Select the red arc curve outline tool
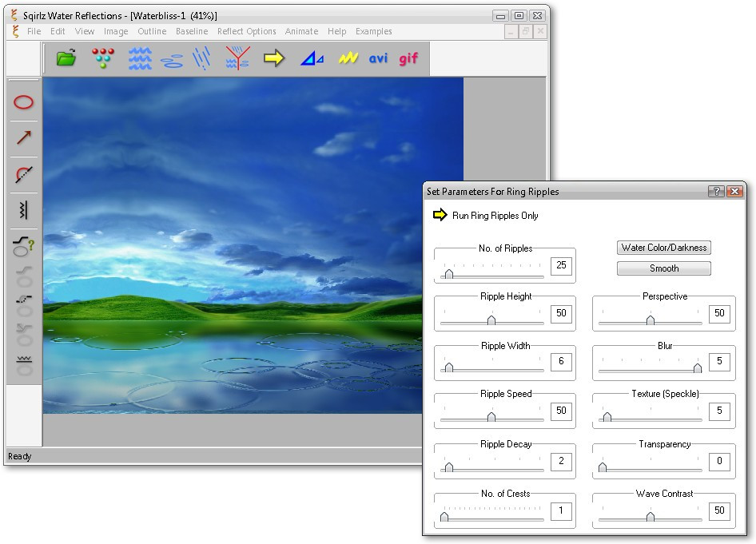The image size is (756, 544). tap(24, 174)
